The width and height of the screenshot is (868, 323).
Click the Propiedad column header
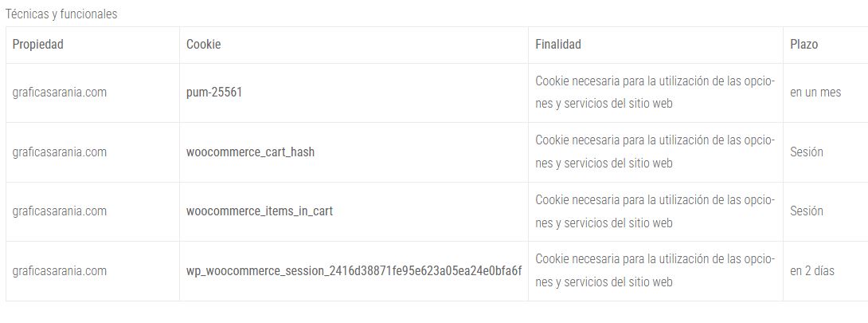[x=38, y=45]
